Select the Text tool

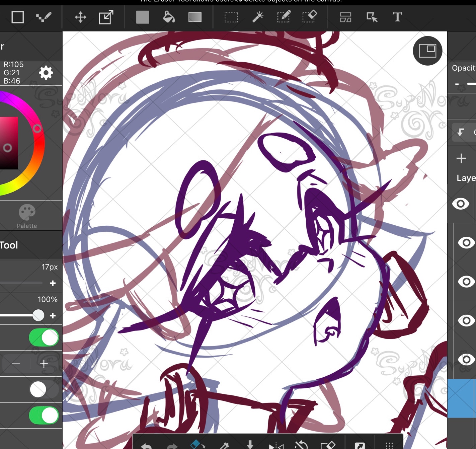(x=397, y=17)
